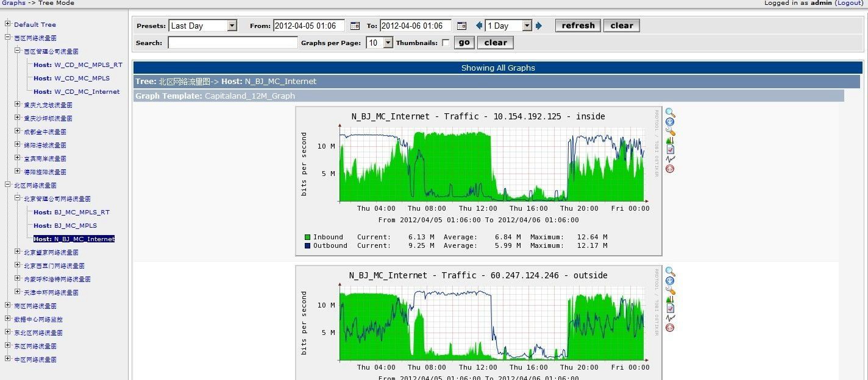868x380 pixels.
Task: Open the 重庆沙坪坝流量图 tree entry
Action: [48, 118]
